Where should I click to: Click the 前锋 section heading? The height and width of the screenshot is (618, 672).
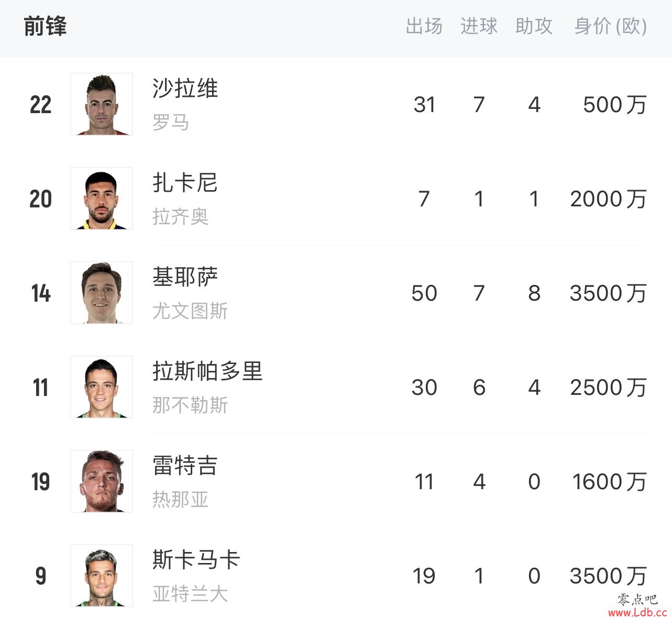point(46,26)
